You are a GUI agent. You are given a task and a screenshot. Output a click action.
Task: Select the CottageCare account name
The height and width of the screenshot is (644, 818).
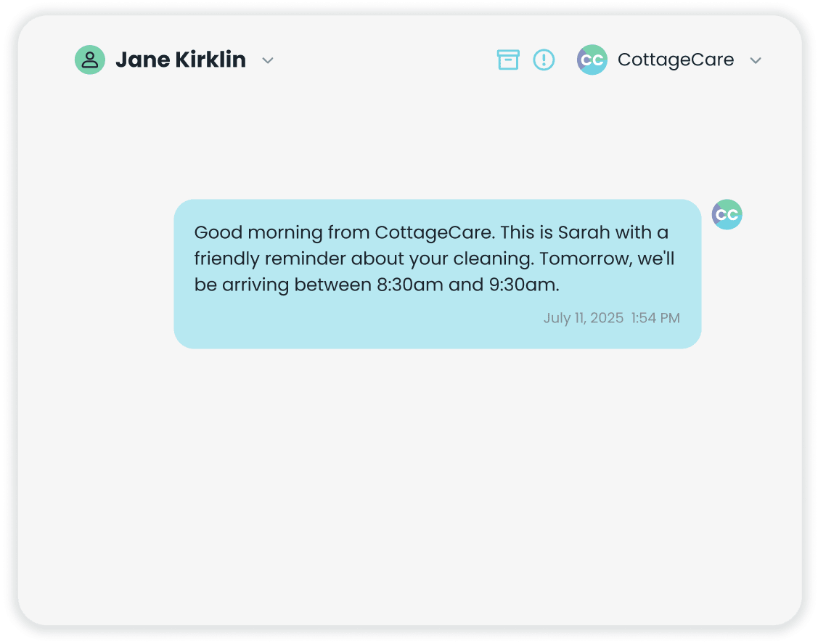(676, 60)
